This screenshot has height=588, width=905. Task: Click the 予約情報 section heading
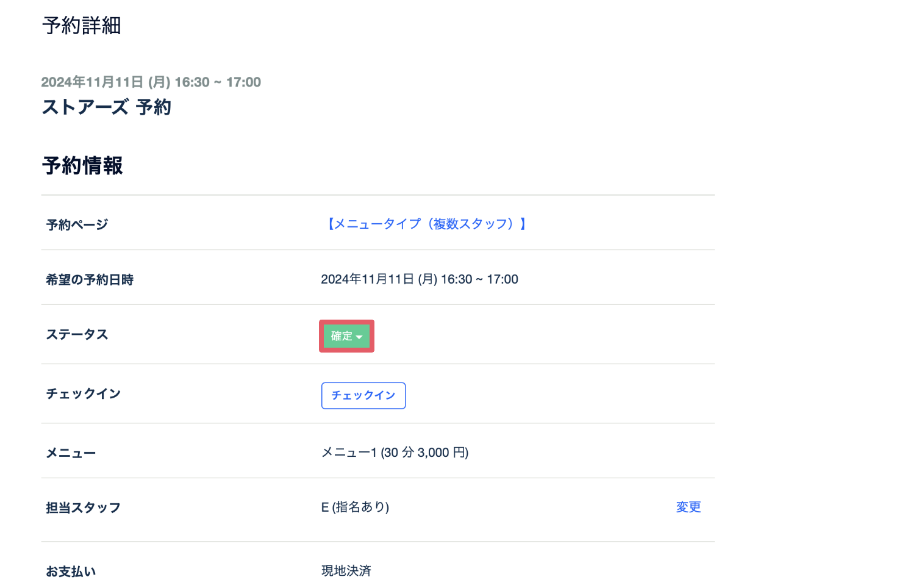click(x=82, y=165)
